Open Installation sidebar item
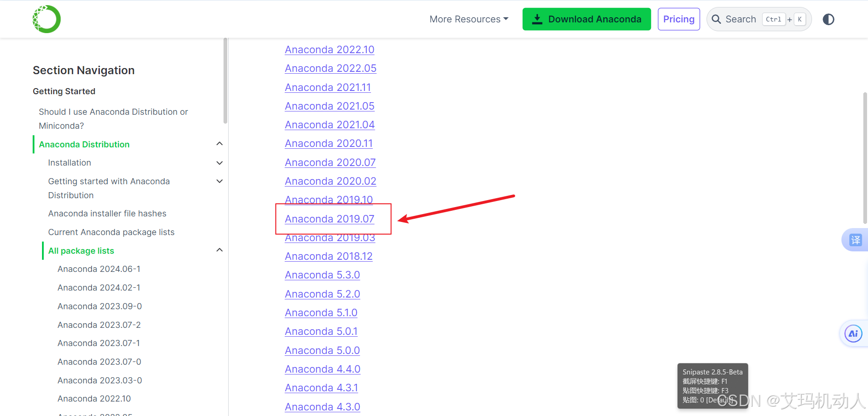Screen dimensions: 868x416 click(70, 163)
